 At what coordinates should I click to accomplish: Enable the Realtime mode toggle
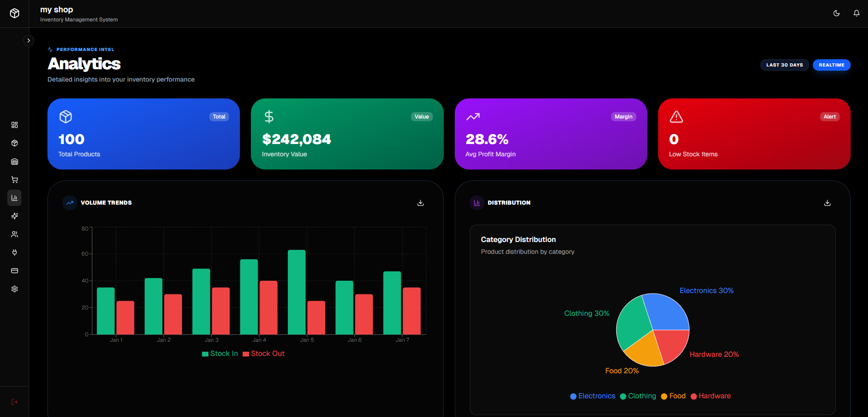(x=831, y=65)
